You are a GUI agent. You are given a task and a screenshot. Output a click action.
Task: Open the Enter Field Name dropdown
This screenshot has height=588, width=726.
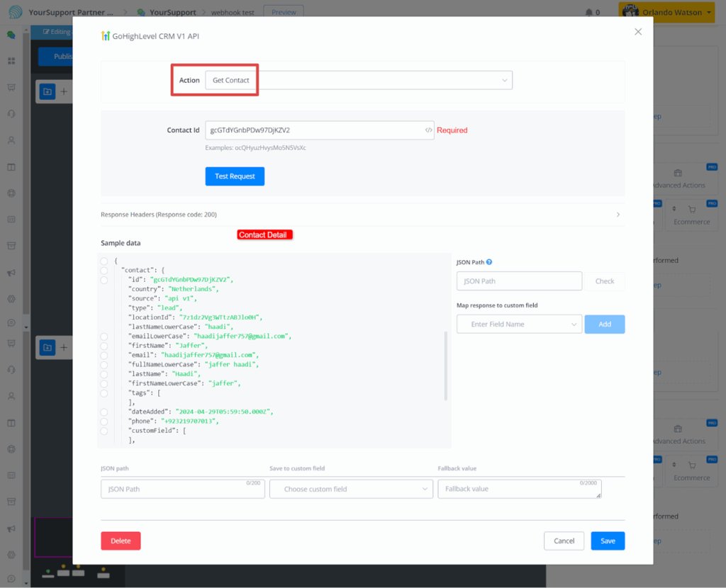[x=519, y=324]
